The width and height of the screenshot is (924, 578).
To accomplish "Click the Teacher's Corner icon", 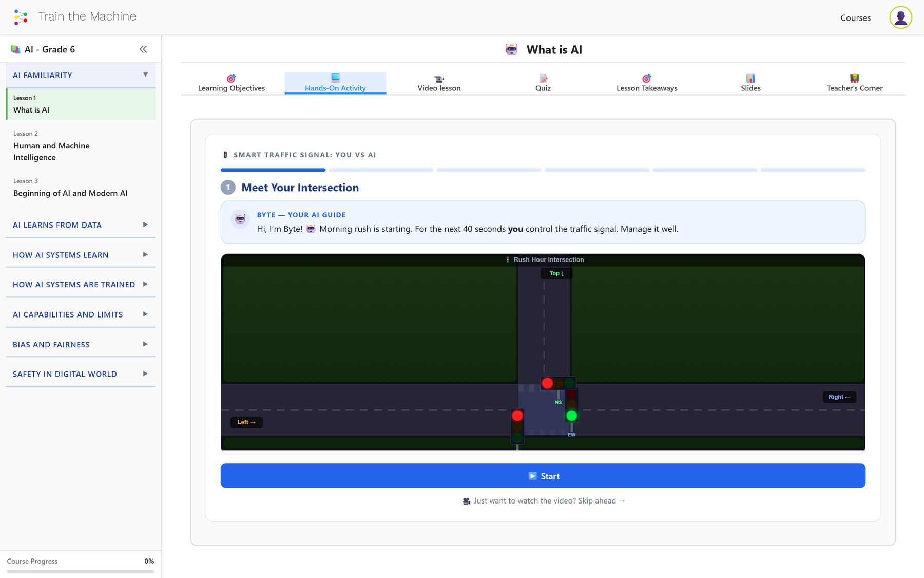I will 855,78.
